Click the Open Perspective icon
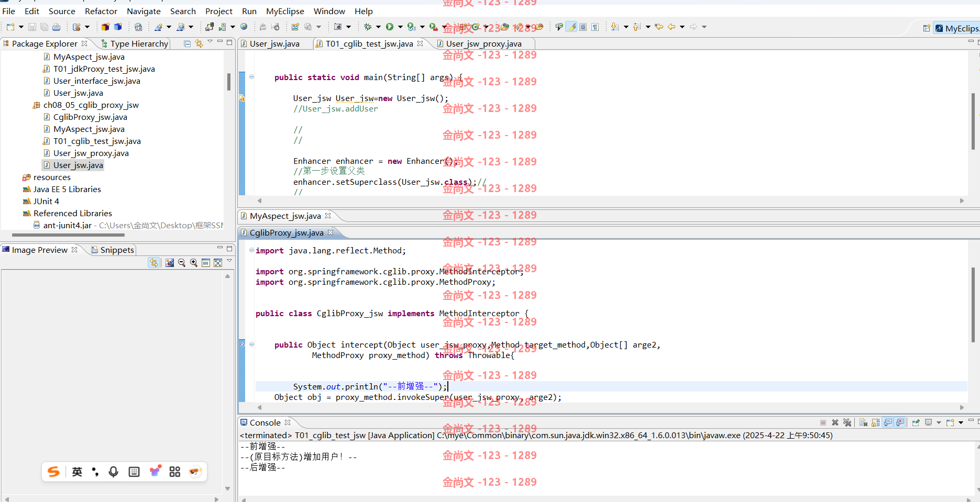980x502 pixels. pos(927,28)
